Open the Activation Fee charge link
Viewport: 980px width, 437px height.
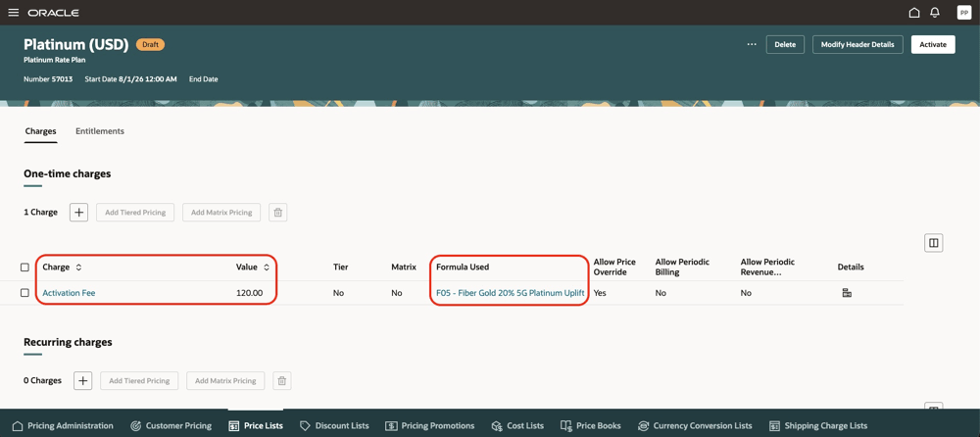pyautogui.click(x=69, y=293)
